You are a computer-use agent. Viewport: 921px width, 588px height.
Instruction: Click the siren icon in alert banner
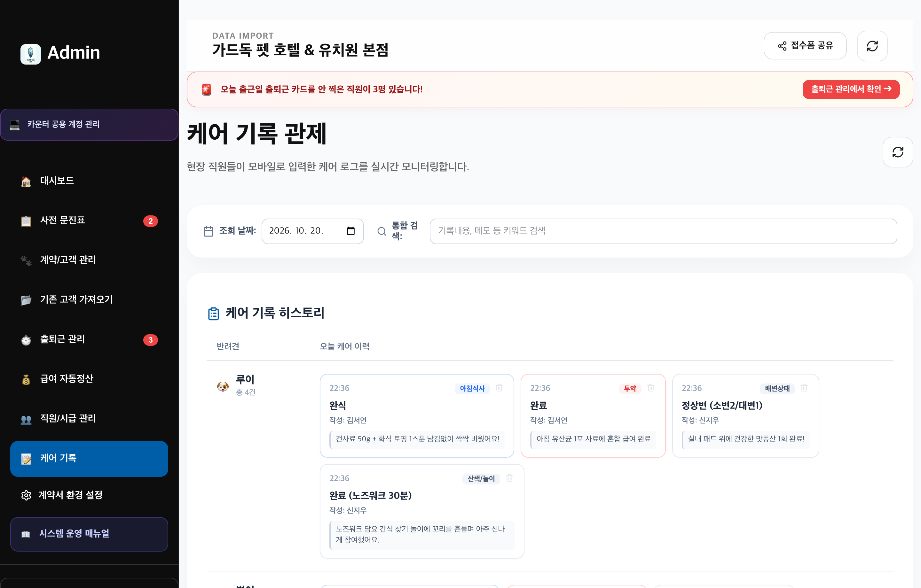(207, 89)
